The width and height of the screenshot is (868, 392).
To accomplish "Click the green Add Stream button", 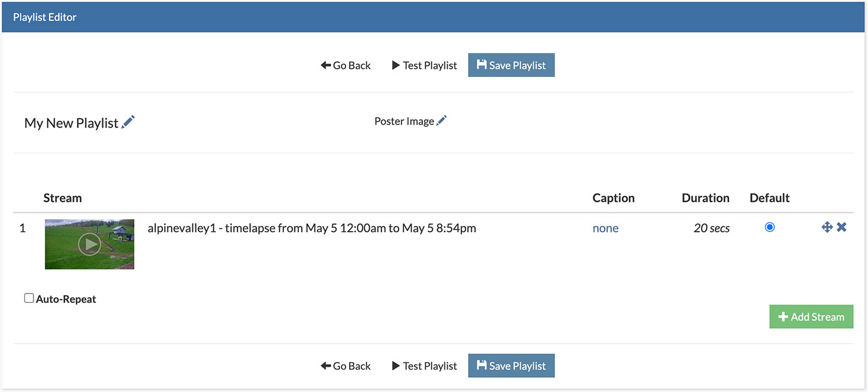I will pos(812,316).
